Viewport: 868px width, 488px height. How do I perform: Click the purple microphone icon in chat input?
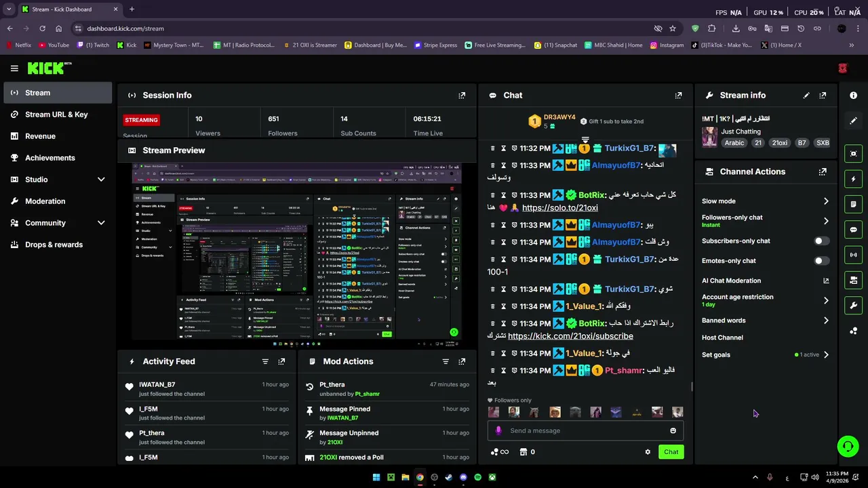click(499, 431)
